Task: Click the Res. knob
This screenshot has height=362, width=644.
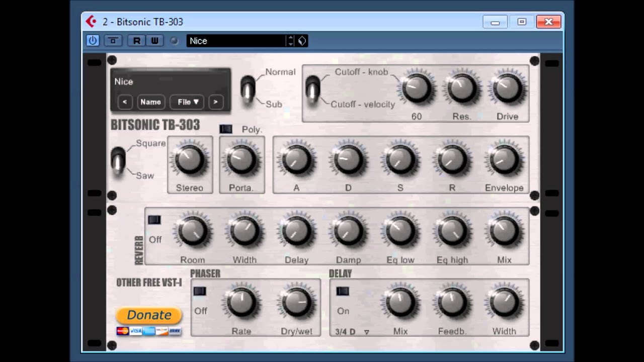Action: click(x=461, y=88)
